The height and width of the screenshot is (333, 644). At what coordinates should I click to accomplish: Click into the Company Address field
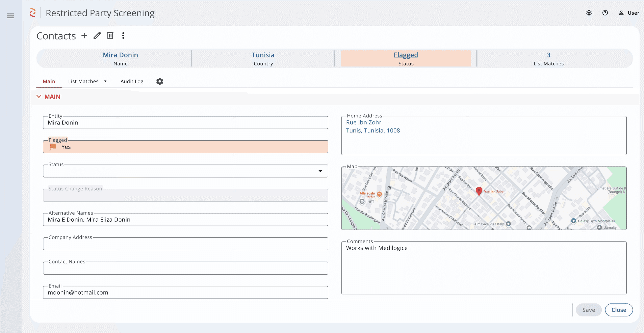point(185,244)
